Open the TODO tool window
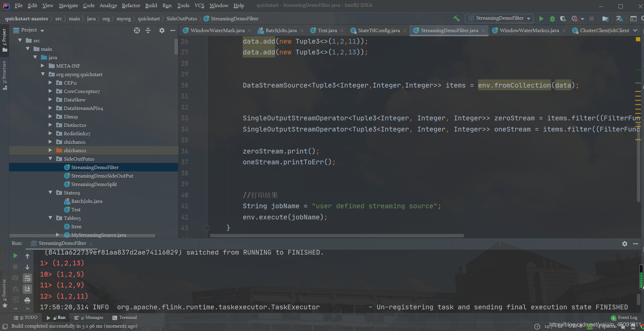 tap(25, 317)
